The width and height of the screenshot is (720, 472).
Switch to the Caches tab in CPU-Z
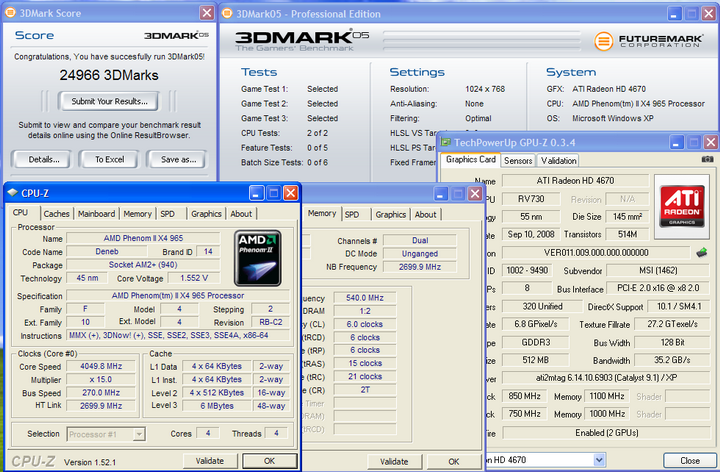(x=56, y=214)
